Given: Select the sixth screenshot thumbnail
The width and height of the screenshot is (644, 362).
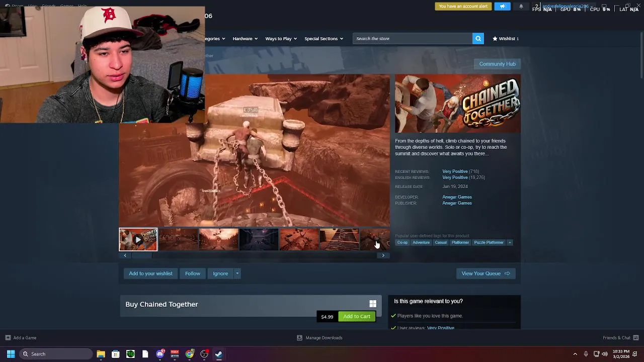Looking at the screenshot, I should point(339,239).
